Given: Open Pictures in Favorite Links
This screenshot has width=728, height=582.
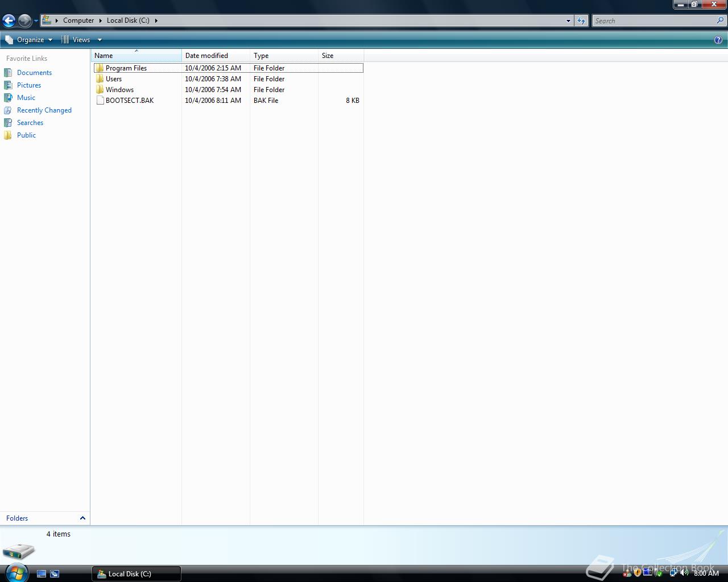Looking at the screenshot, I should tap(29, 85).
